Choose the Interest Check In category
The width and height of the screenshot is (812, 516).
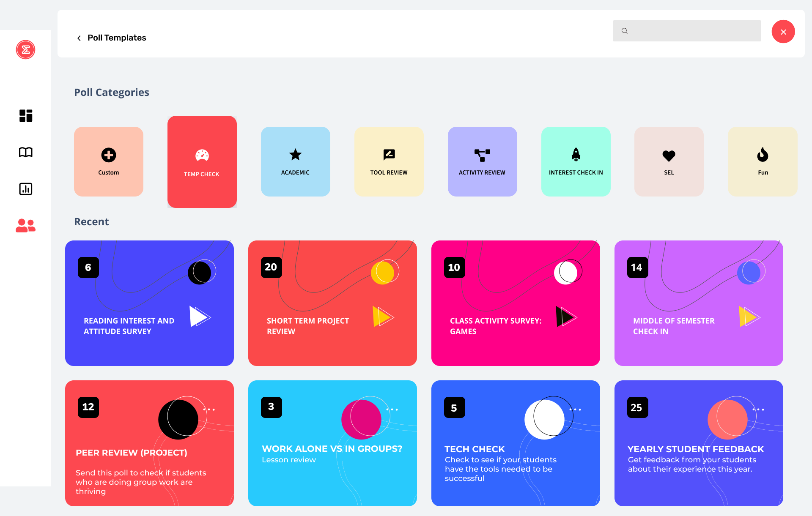pyautogui.click(x=576, y=161)
